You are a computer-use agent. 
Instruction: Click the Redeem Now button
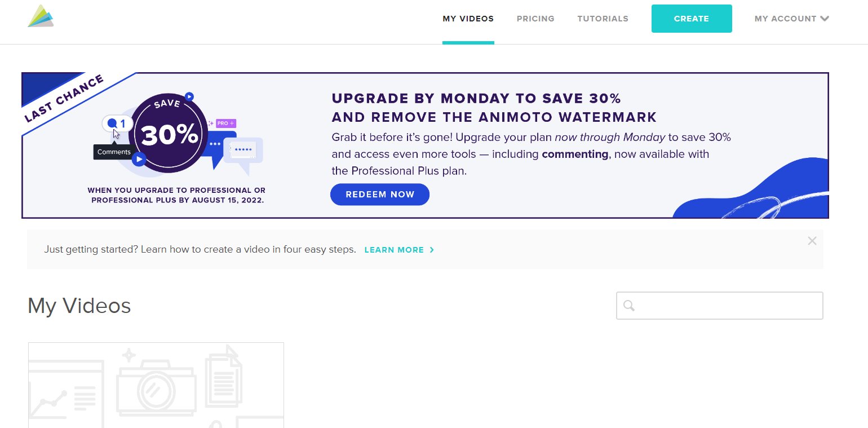(380, 195)
